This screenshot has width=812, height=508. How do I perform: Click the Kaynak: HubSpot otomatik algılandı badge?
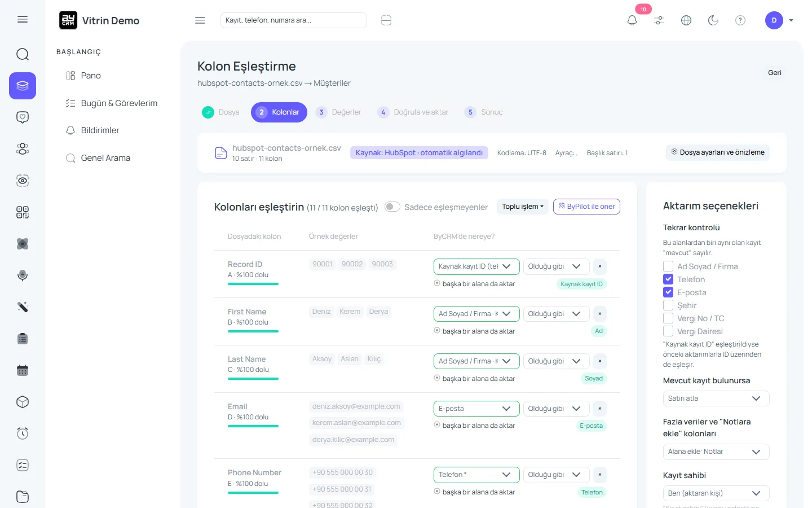click(419, 153)
